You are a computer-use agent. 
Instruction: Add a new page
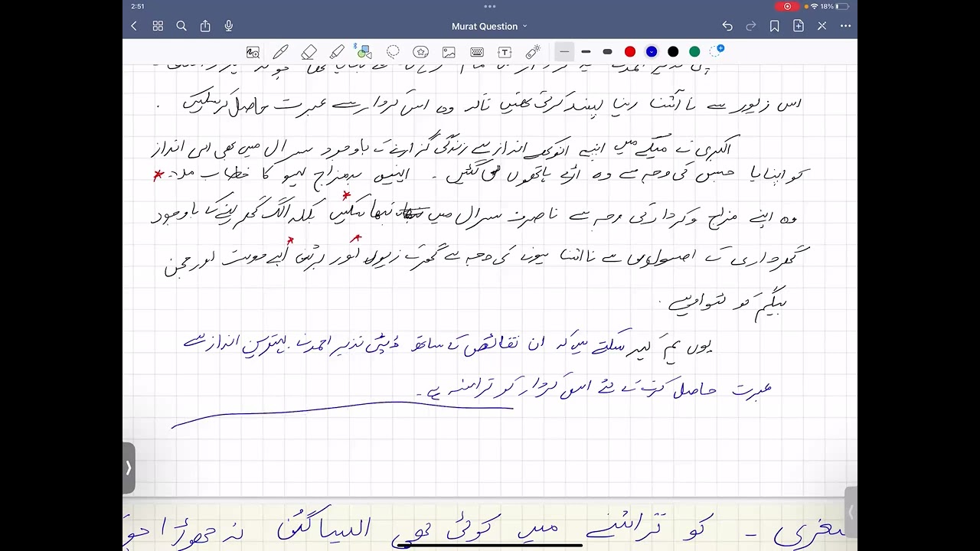tap(799, 26)
